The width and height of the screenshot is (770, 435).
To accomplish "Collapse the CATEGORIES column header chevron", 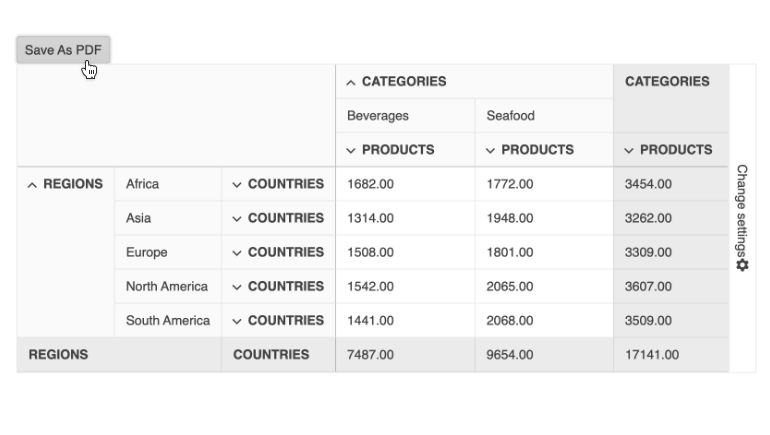I will coord(351,82).
